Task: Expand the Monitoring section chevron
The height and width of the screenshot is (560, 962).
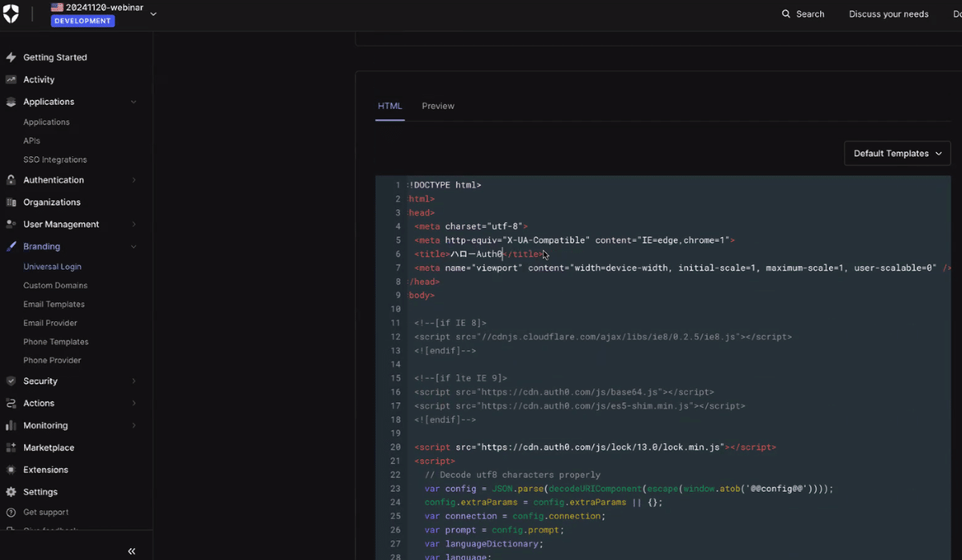Action: pos(134,425)
